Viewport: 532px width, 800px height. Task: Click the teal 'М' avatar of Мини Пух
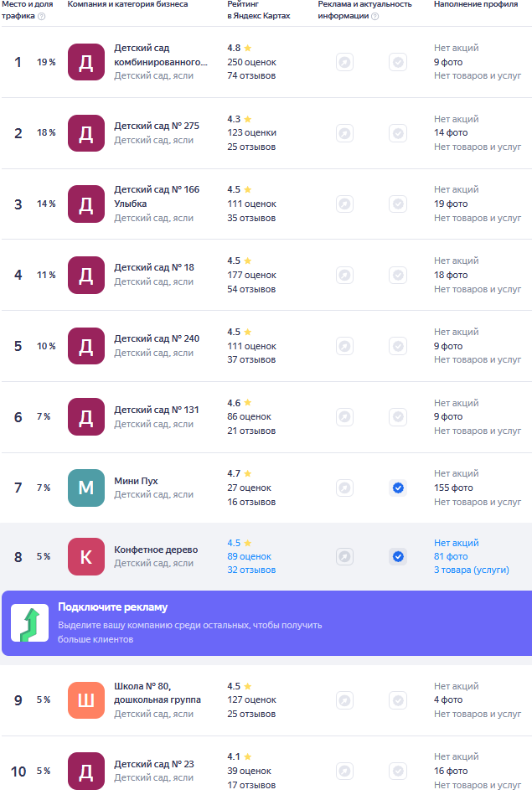(x=86, y=488)
